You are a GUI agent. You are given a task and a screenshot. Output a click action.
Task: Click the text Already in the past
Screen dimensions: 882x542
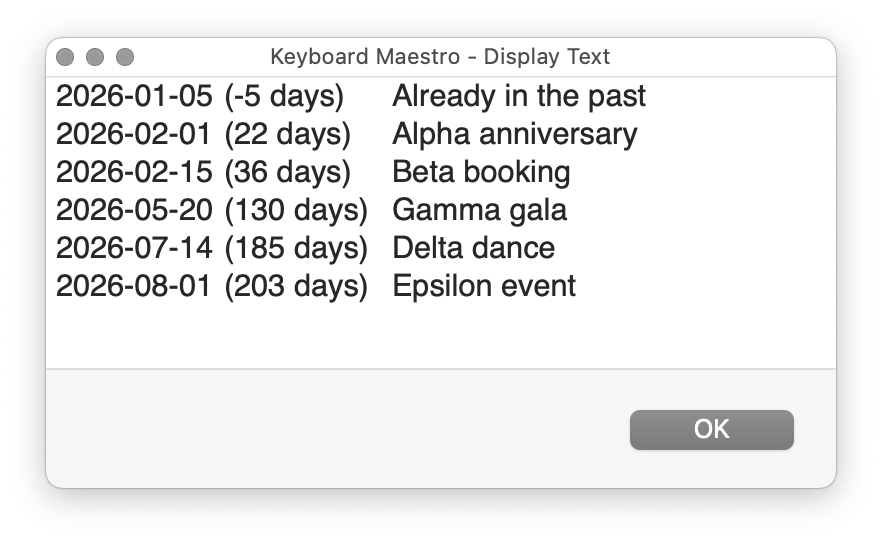(x=518, y=97)
